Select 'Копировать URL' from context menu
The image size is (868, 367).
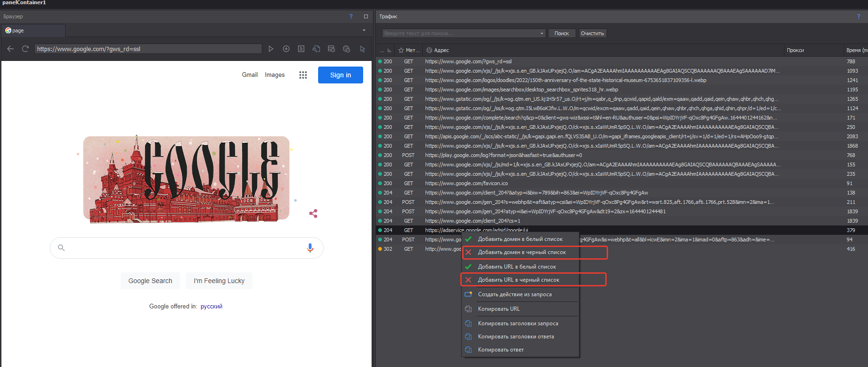click(499, 309)
